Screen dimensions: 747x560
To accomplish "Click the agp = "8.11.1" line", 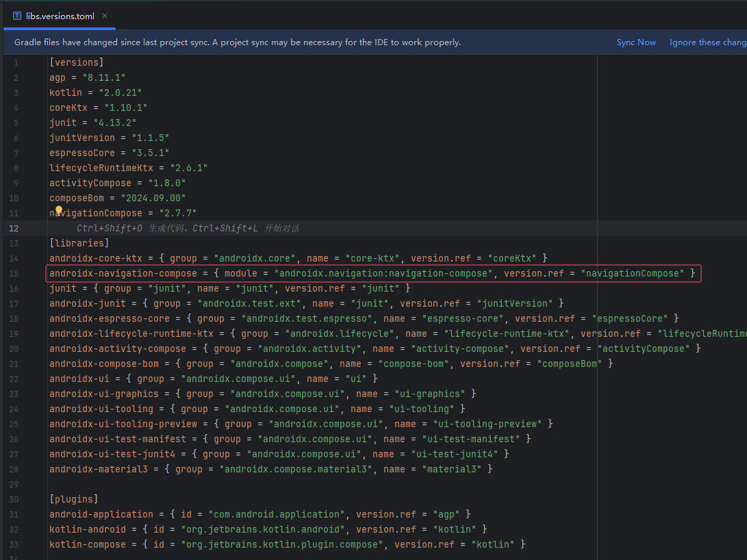I will pos(87,77).
